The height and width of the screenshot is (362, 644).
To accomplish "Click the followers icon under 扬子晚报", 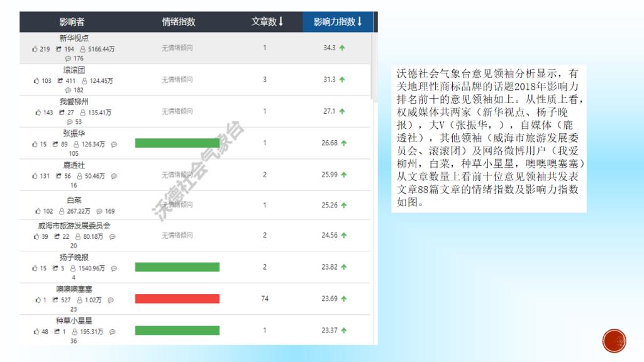I will (x=73, y=268).
